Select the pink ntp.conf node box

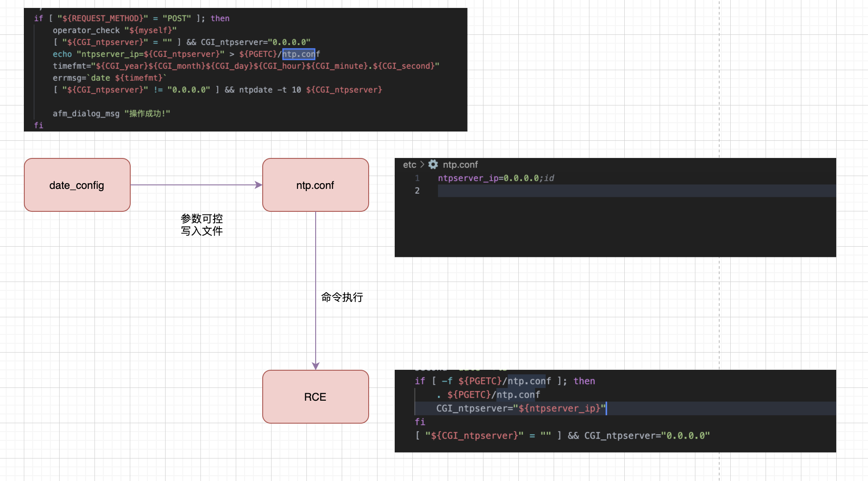click(x=315, y=185)
